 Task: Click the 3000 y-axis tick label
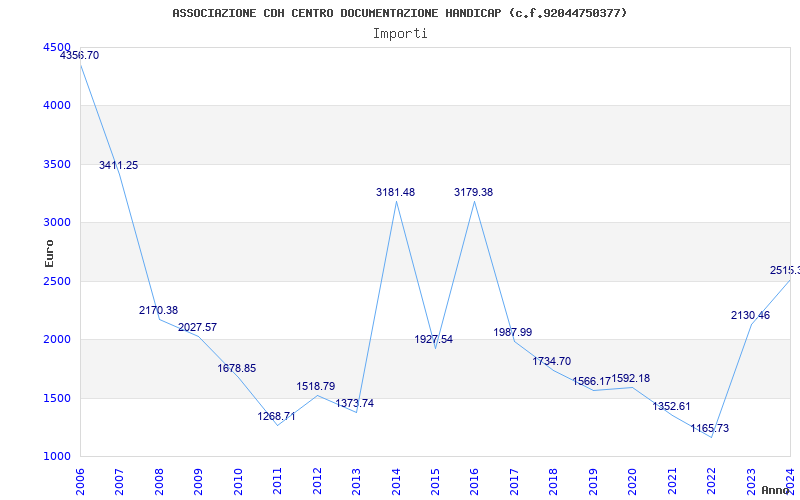coord(57,222)
